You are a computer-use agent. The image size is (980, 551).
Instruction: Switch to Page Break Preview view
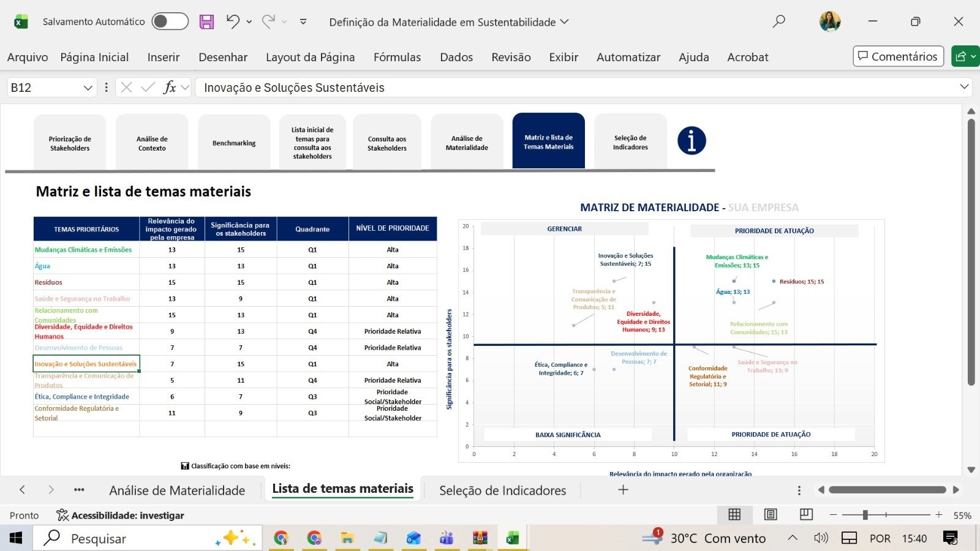click(805, 515)
